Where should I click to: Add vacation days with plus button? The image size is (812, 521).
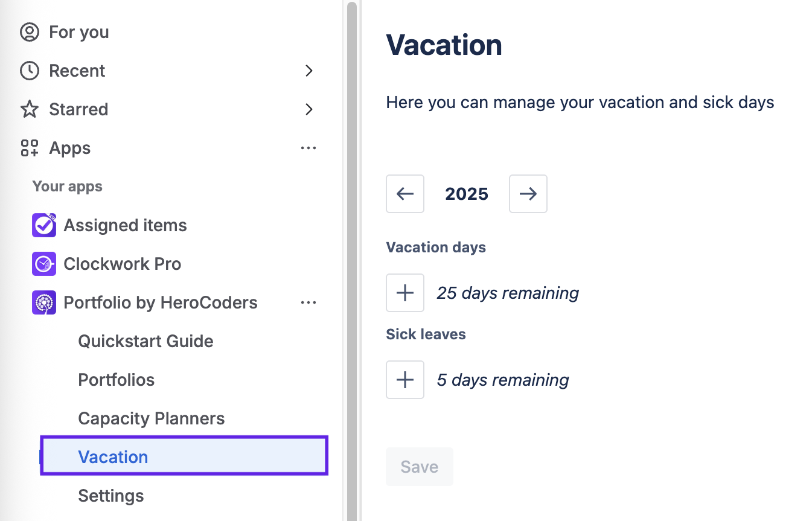click(405, 293)
